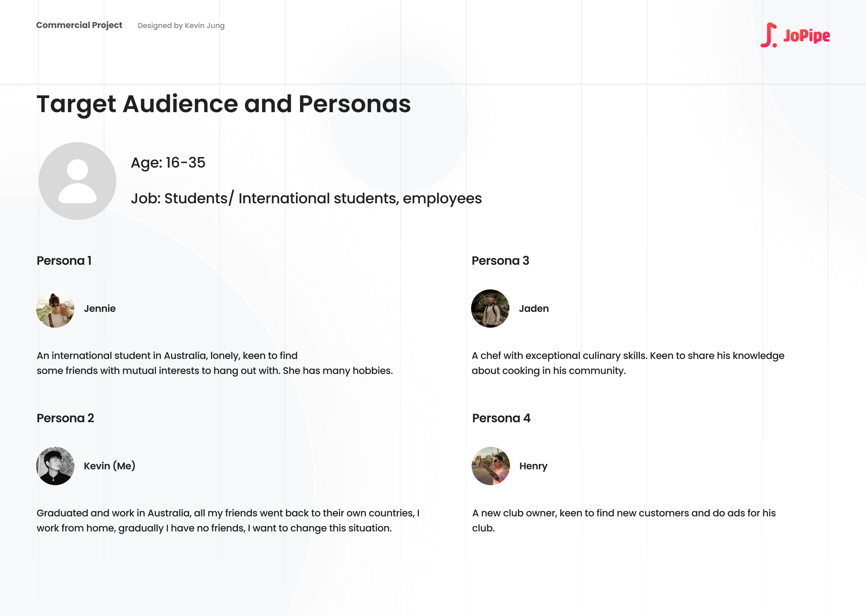The image size is (866, 616).
Task: Open Henry's profile photo
Action: pos(491,466)
